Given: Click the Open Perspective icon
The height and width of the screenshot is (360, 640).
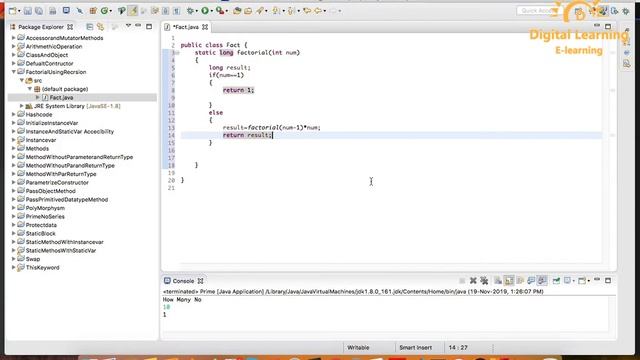Looking at the screenshot, I should pyautogui.click(x=579, y=12).
